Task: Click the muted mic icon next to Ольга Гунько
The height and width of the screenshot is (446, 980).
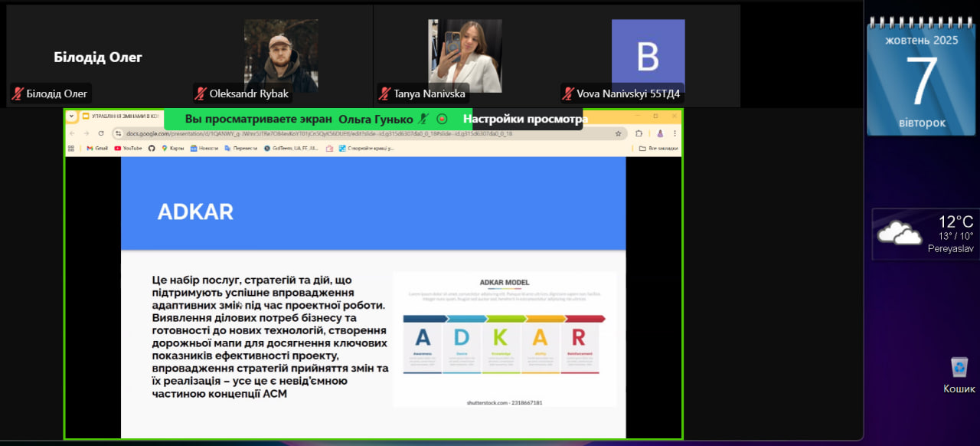Action: pos(423,119)
